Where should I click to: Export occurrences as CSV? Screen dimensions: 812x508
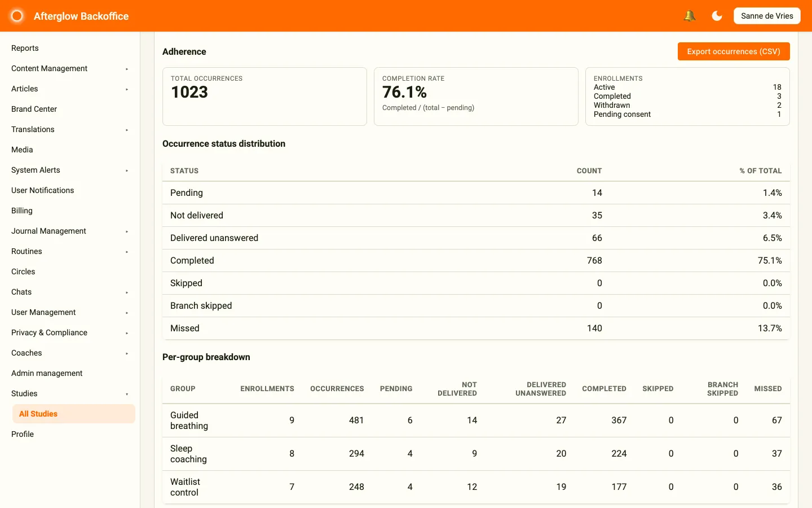(x=734, y=51)
